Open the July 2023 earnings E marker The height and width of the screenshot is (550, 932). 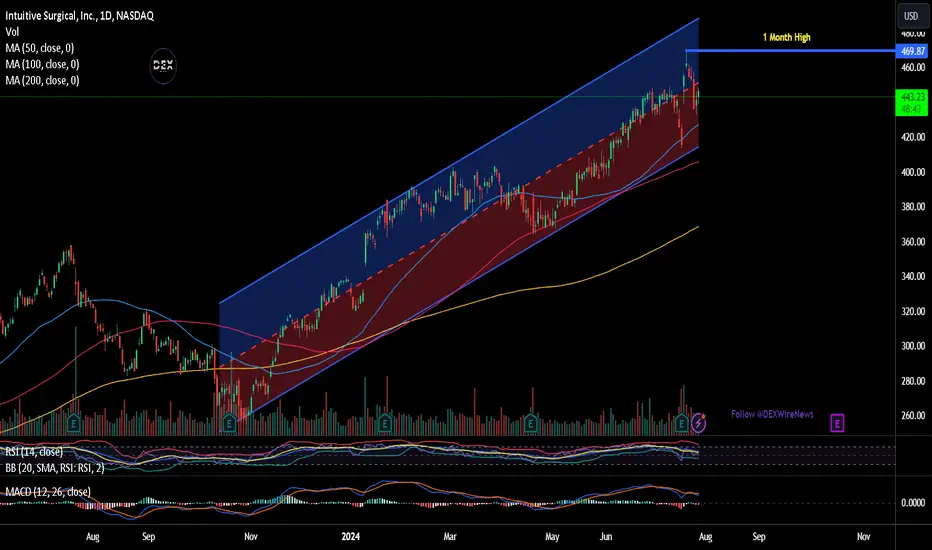pyautogui.click(x=74, y=423)
